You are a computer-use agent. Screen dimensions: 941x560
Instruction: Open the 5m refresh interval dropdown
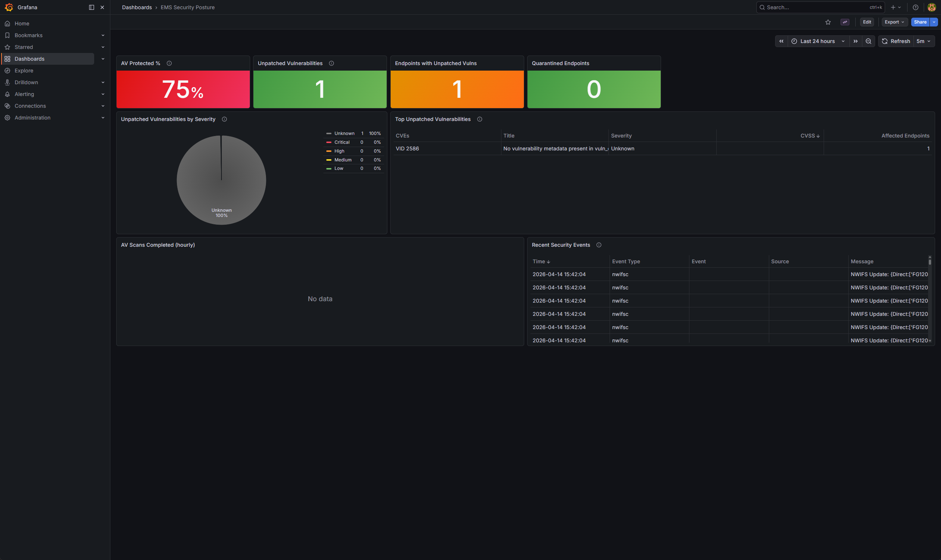pos(924,41)
